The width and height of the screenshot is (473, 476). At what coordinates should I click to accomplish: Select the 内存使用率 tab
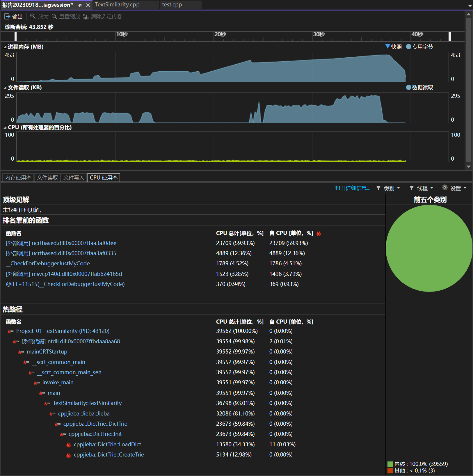click(x=18, y=177)
